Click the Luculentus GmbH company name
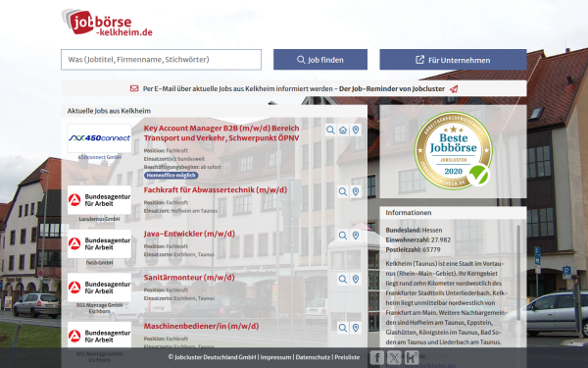Screen dimensions: 588x368 coord(99,219)
